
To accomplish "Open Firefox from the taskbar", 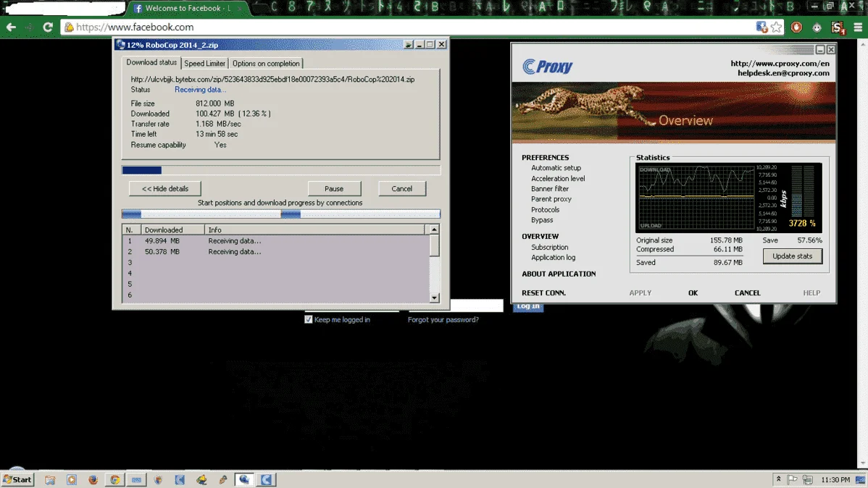I will (x=93, y=480).
